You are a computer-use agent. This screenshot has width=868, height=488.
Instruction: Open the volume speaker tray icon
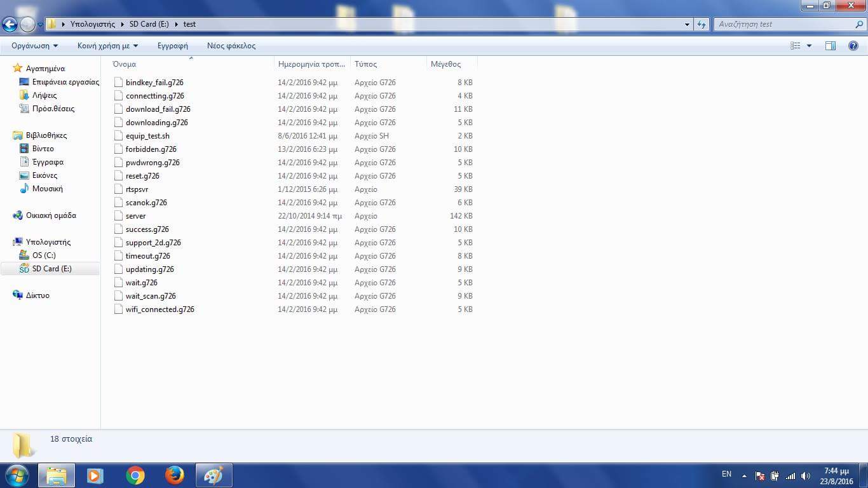tap(806, 475)
